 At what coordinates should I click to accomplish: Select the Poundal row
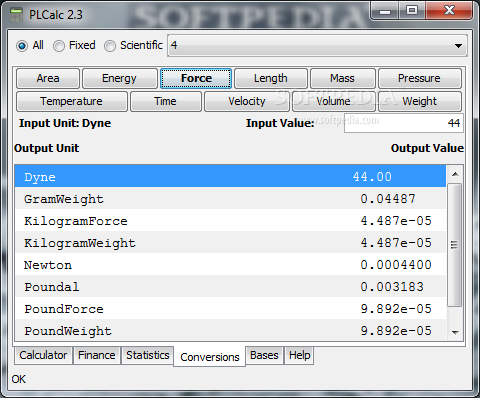pos(230,286)
